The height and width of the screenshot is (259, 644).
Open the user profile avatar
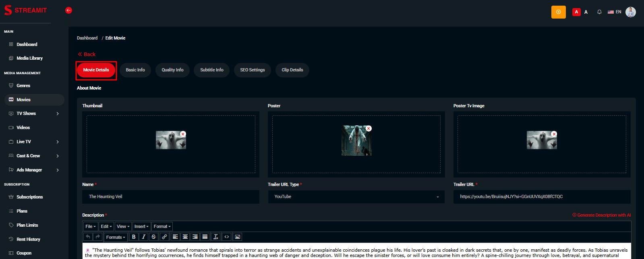point(630,12)
